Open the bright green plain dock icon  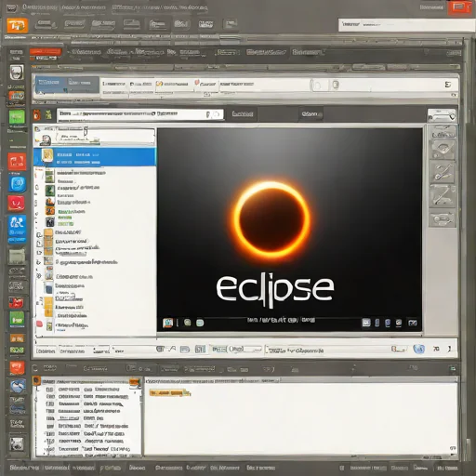[17, 117]
